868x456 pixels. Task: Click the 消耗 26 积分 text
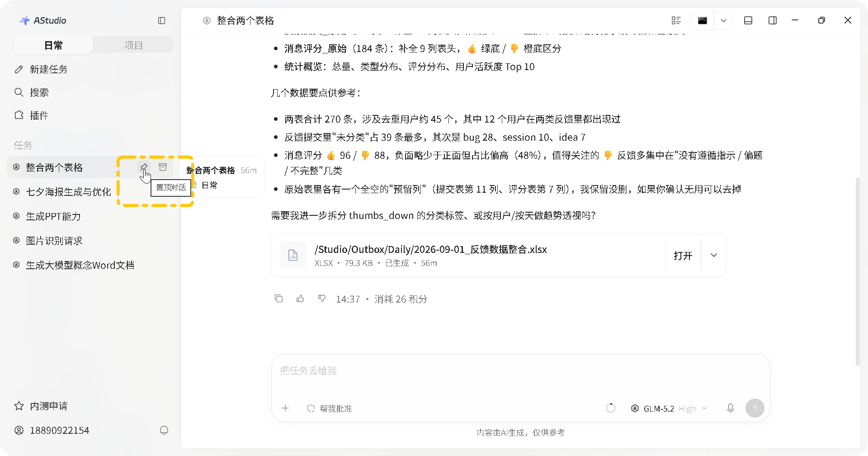coord(401,299)
